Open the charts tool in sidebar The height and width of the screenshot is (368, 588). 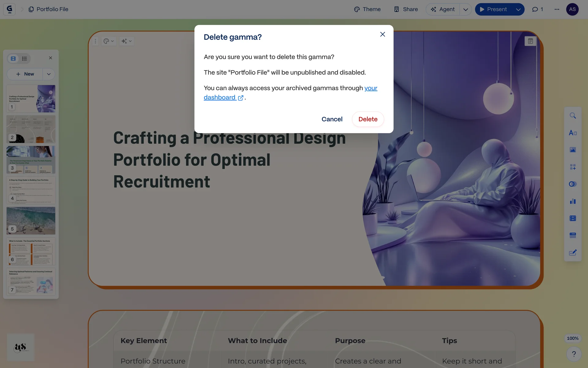click(572, 201)
